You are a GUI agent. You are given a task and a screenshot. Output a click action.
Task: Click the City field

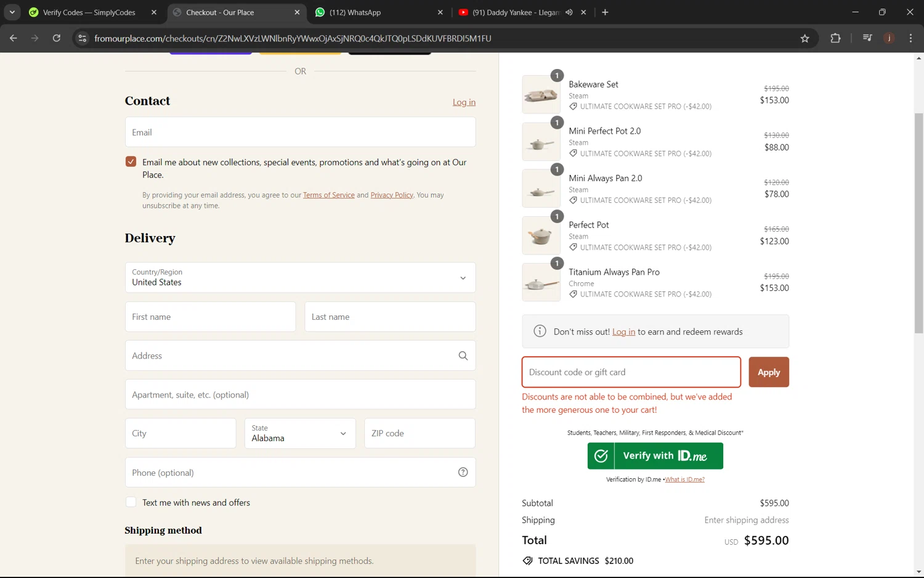coord(180,433)
